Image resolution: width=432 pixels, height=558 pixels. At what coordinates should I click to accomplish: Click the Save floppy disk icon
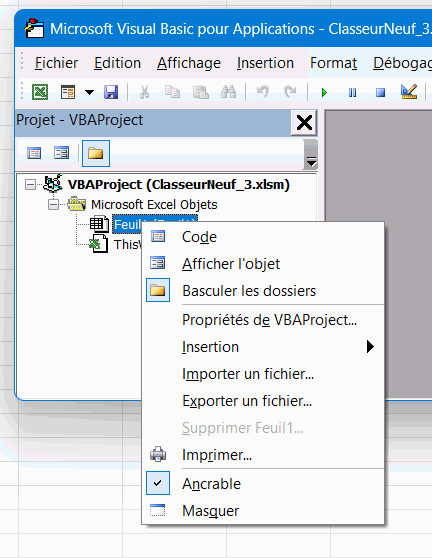click(111, 93)
